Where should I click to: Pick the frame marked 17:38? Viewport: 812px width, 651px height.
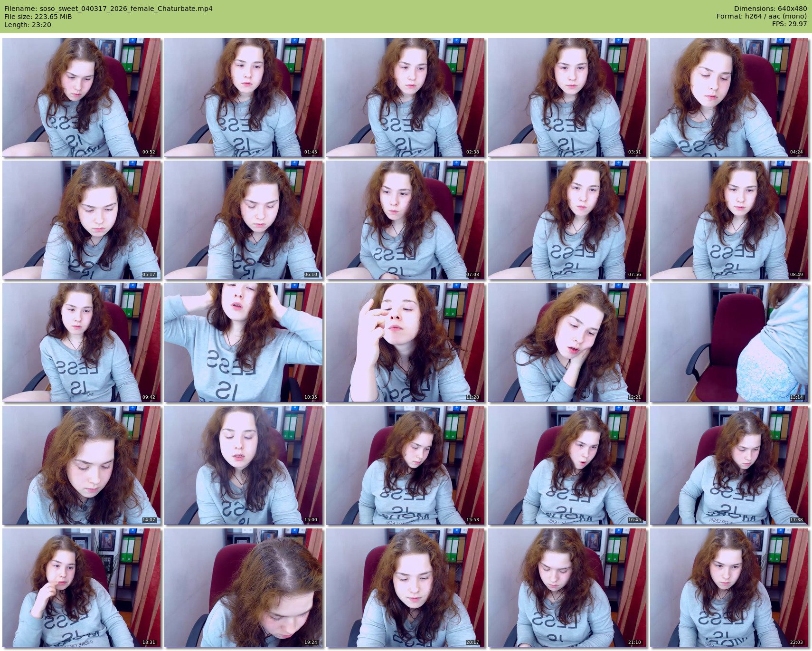click(x=729, y=465)
